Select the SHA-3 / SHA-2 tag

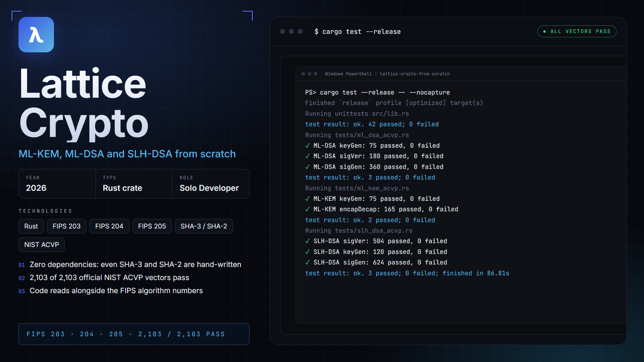(x=204, y=226)
